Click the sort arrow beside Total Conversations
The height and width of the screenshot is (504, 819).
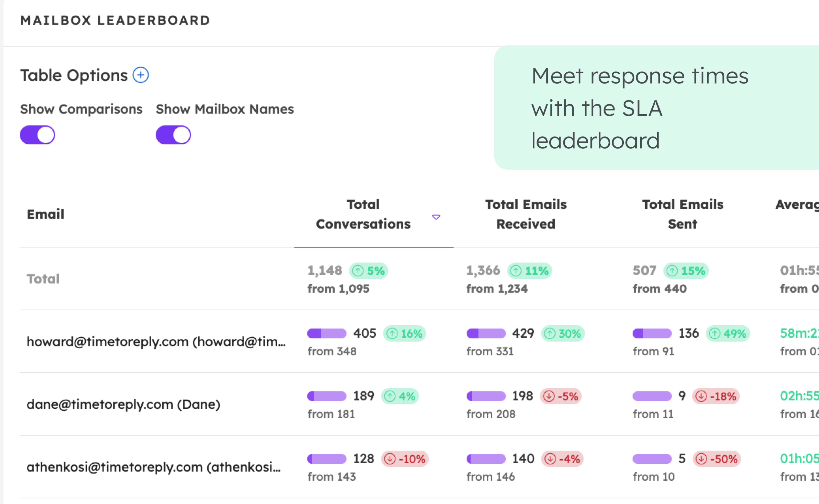(x=436, y=217)
